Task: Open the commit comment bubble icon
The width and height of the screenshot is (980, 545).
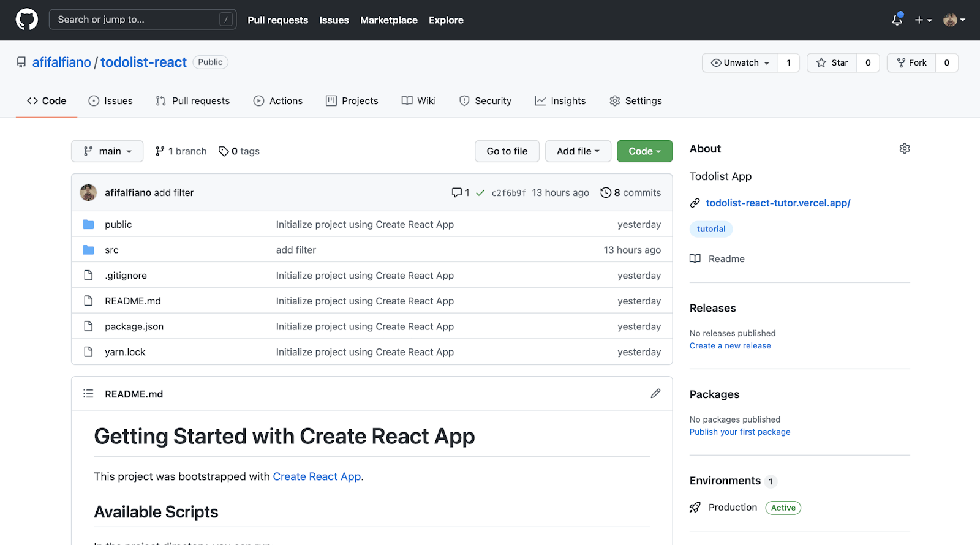Action: pyautogui.click(x=457, y=192)
